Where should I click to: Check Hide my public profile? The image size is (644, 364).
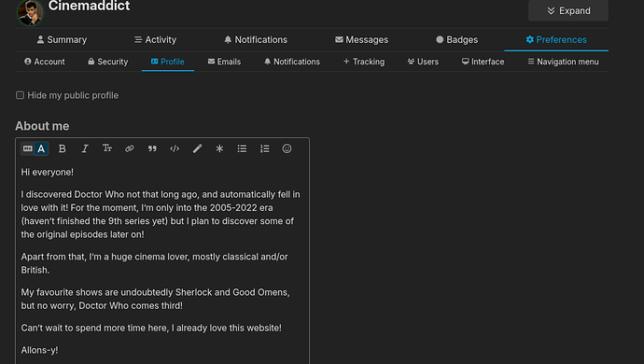(20, 95)
